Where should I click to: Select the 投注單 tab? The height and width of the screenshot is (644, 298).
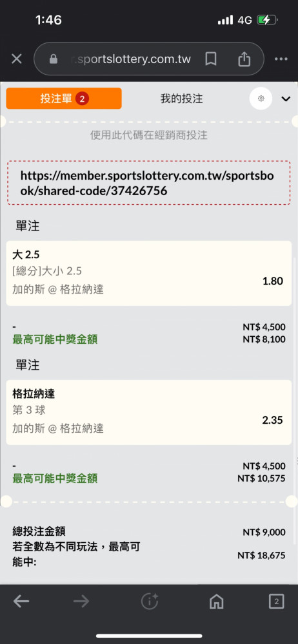coord(64,99)
